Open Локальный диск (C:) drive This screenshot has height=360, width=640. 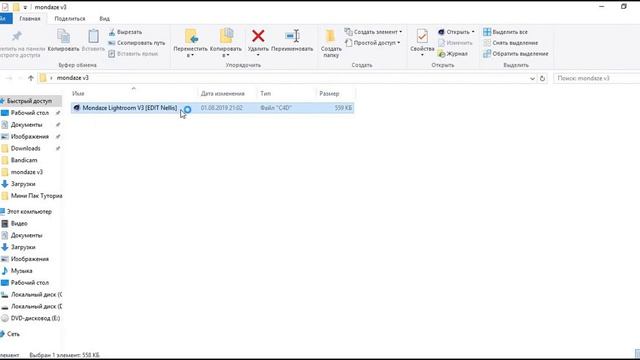[x=36, y=294]
